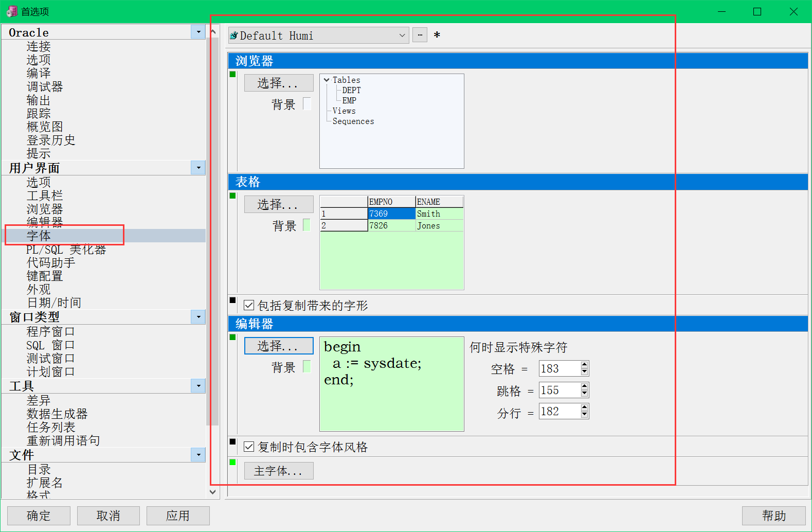Toggle 复制时包含字体风格 checkbox
The image size is (812, 532).
(249, 447)
